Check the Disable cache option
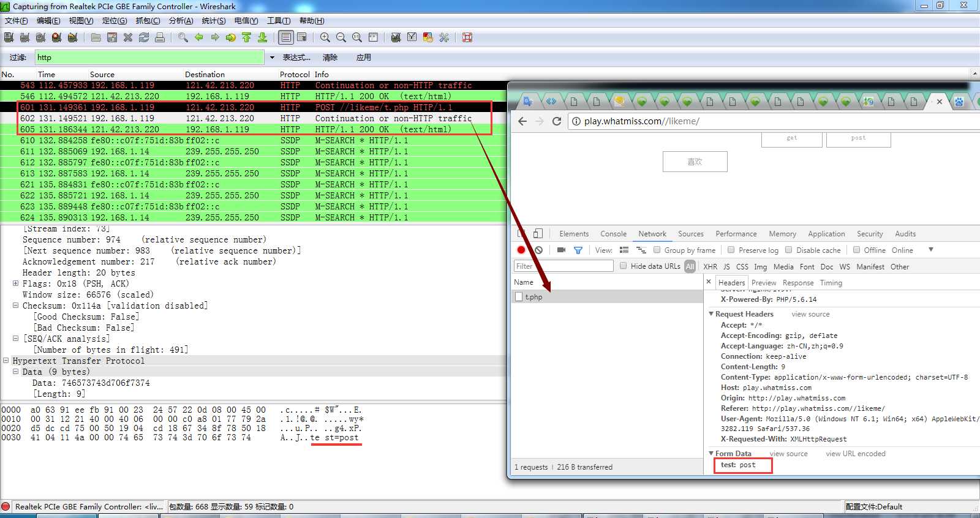The height and width of the screenshot is (518, 980). [788, 250]
